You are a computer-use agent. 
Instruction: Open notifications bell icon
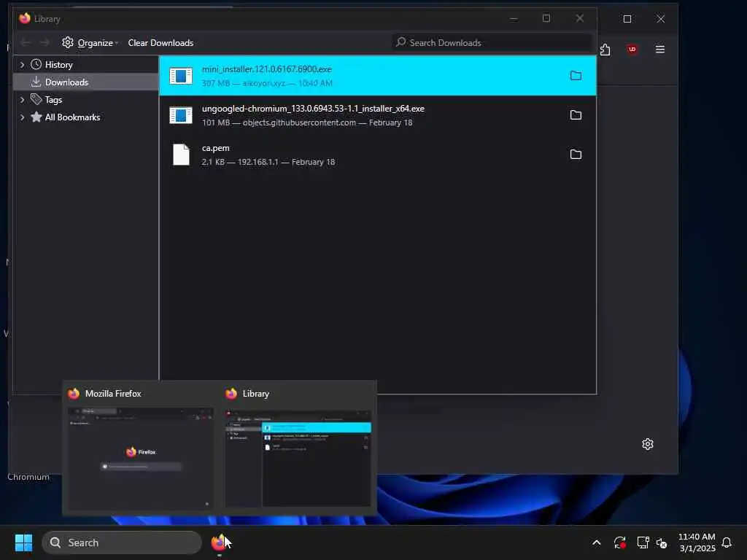tap(727, 542)
